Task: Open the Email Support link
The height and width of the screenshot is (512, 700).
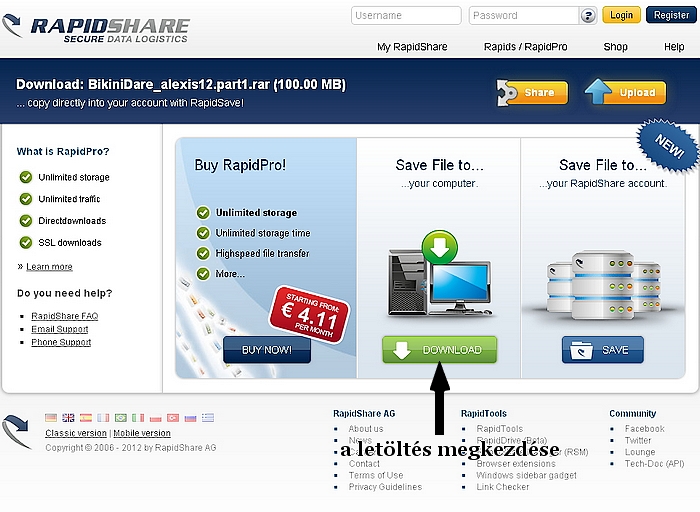Action: tap(59, 329)
